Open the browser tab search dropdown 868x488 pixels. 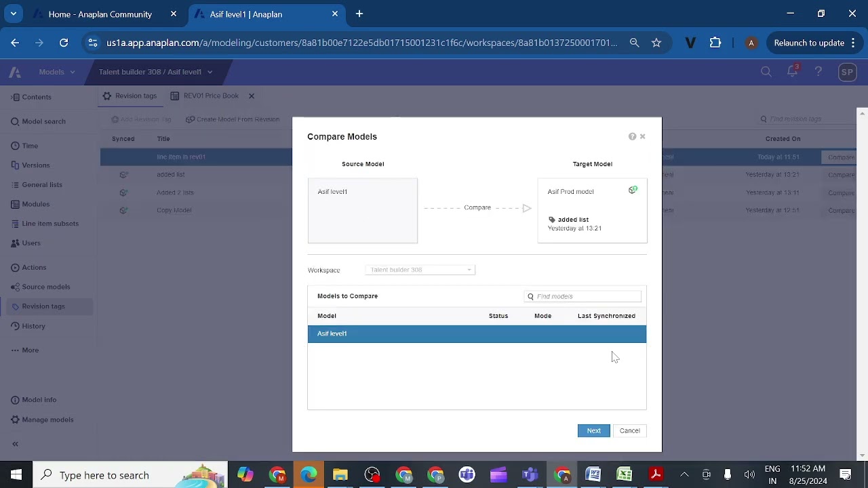coord(13,14)
